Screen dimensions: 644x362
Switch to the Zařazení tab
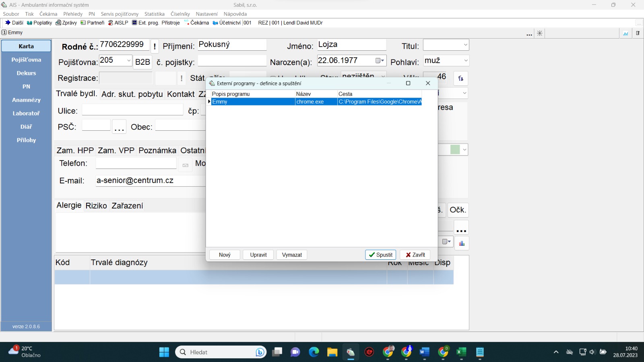coord(127,206)
